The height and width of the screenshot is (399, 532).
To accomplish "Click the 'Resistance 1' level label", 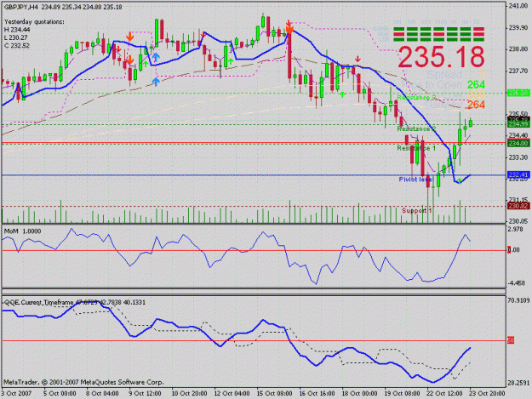I will coord(416,148).
